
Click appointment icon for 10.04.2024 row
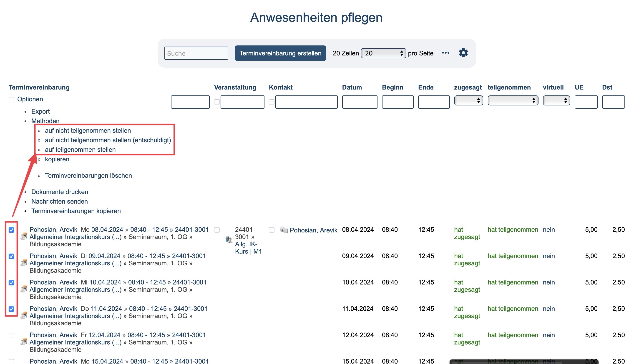tap(24, 289)
